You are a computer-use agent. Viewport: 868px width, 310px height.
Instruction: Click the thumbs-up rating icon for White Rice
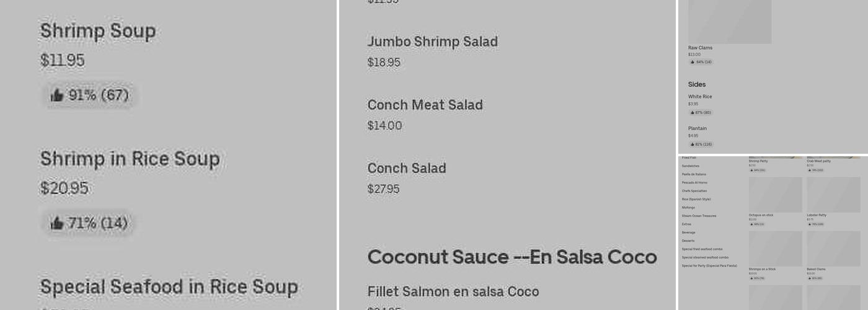(692, 113)
